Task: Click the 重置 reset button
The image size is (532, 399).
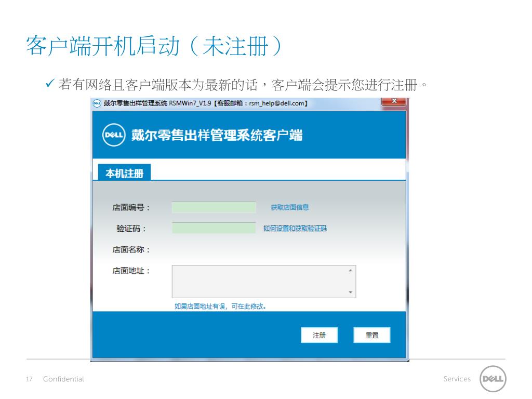Action: [372, 335]
